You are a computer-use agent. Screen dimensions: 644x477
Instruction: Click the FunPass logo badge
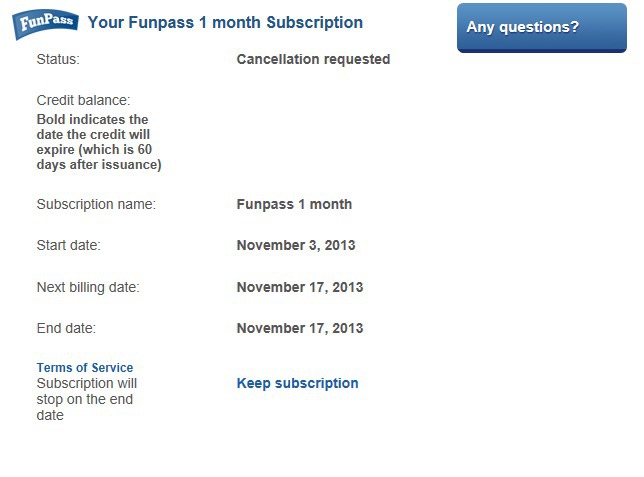(x=45, y=24)
